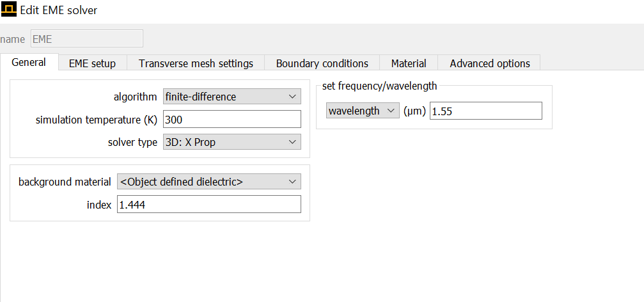Open the background material dropdown
The height and width of the screenshot is (302, 644).
pyautogui.click(x=209, y=182)
